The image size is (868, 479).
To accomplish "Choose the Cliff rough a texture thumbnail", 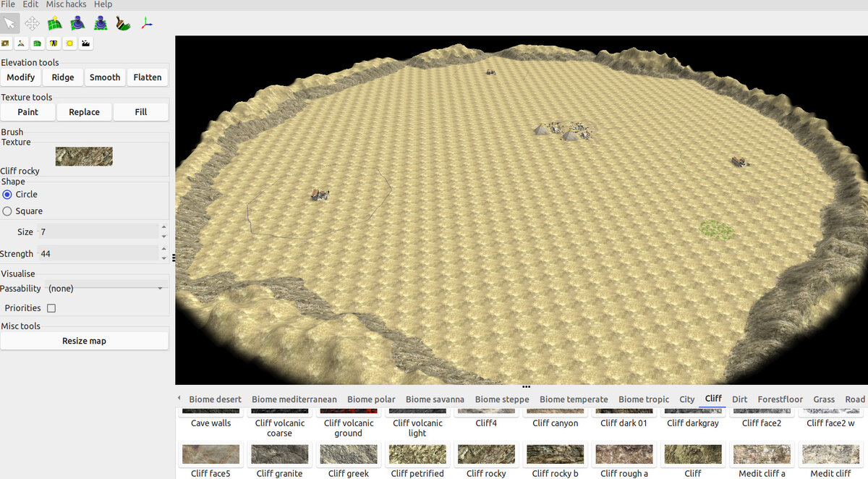I will [x=624, y=454].
